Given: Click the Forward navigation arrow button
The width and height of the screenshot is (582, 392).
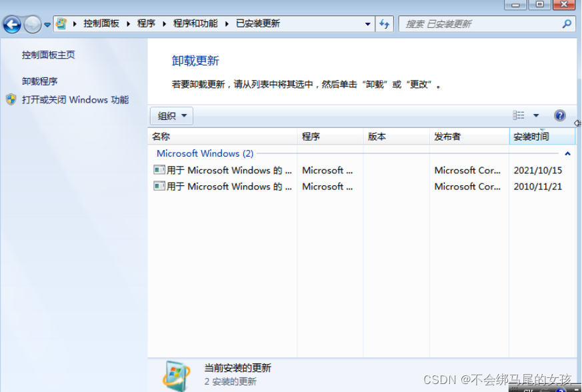Looking at the screenshot, I should click(x=33, y=25).
